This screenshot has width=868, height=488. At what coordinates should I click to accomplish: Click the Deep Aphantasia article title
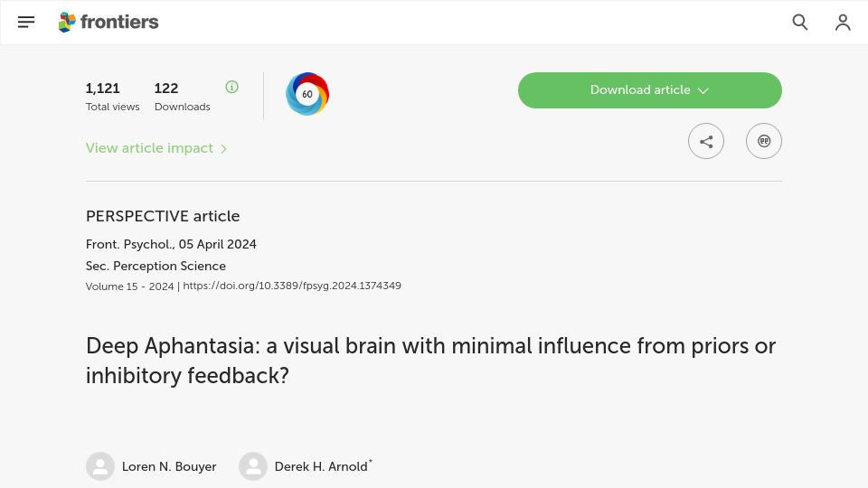tap(430, 361)
